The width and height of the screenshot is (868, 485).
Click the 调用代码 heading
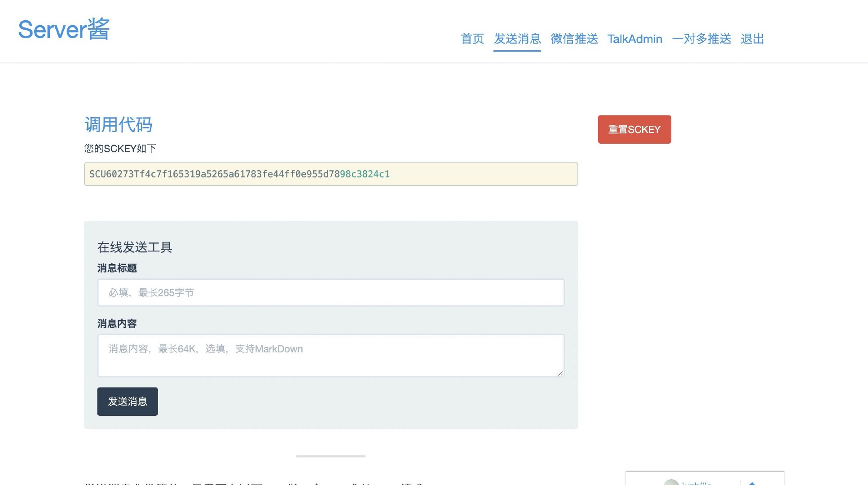tap(119, 125)
